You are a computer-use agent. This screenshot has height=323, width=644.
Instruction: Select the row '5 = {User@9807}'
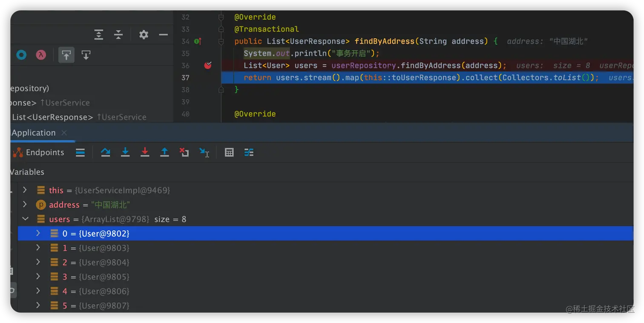click(x=325, y=305)
